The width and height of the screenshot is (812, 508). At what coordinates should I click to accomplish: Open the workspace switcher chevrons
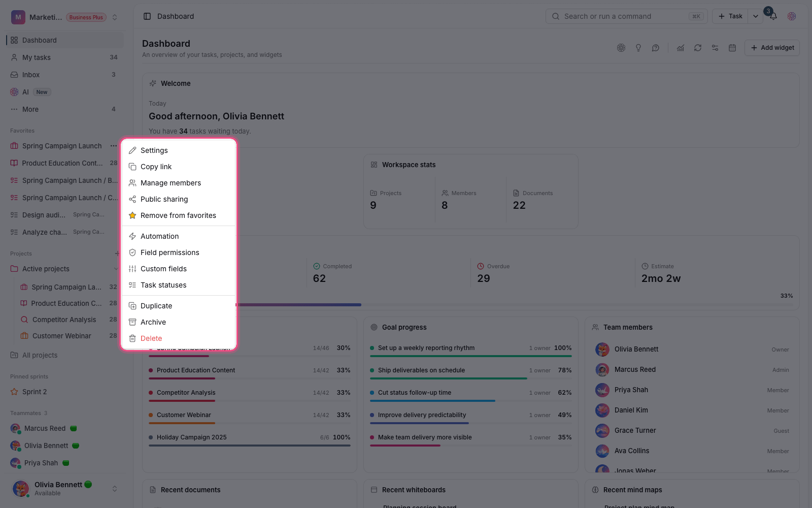[115, 17]
